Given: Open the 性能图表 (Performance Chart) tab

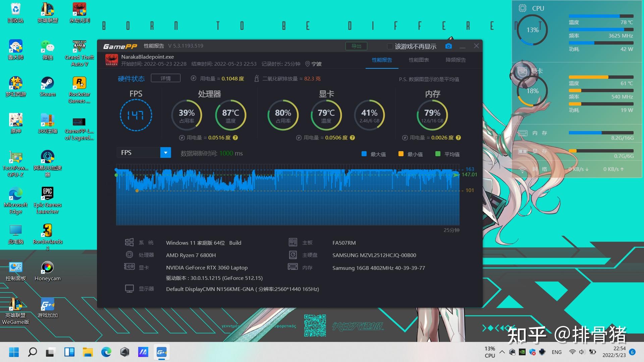Looking at the screenshot, I should 418,60.
